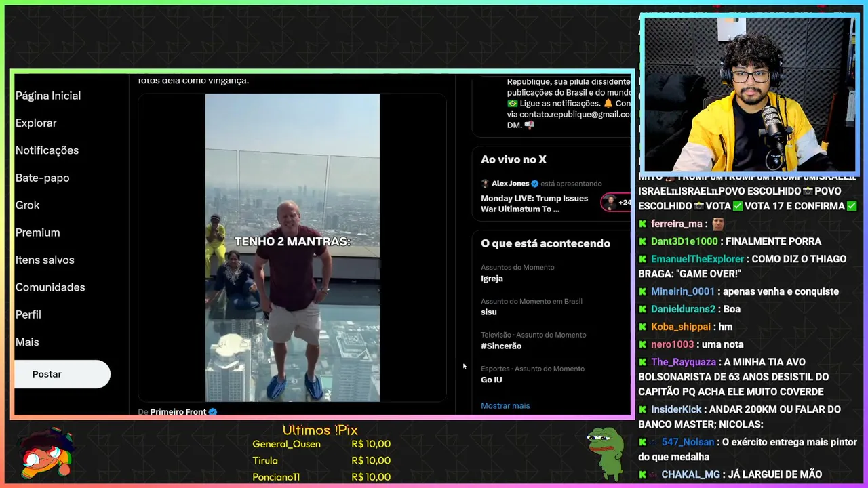The width and height of the screenshot is (868, 488).
Task: Open Perfil page
Action: click(x=28, y=314)
